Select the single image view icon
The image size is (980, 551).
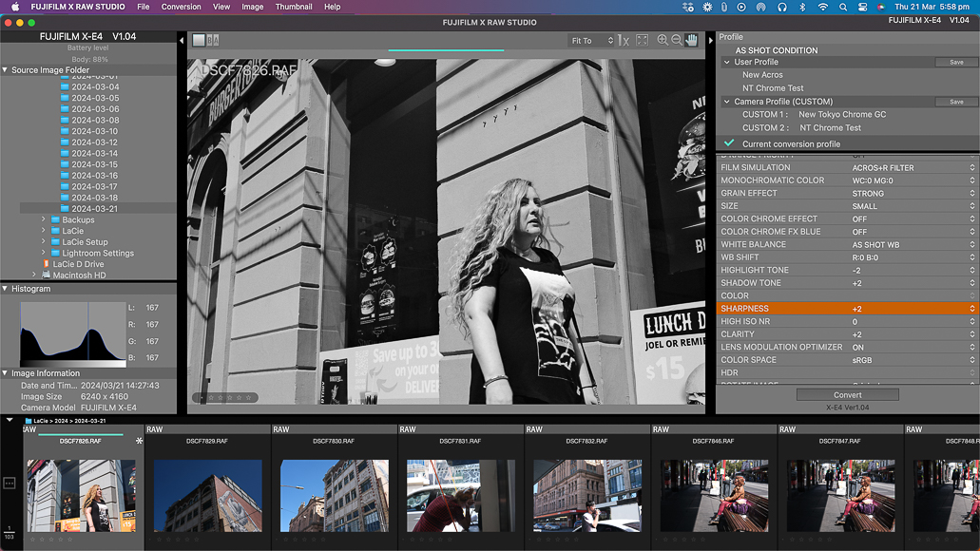[x=199, y=40]
